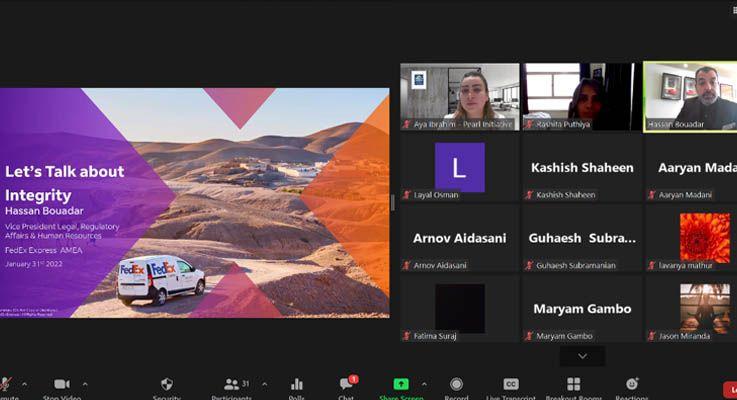Click the "Fatima Suraj" name label
This screenshot has width=737, height=400.
[435, 336]
